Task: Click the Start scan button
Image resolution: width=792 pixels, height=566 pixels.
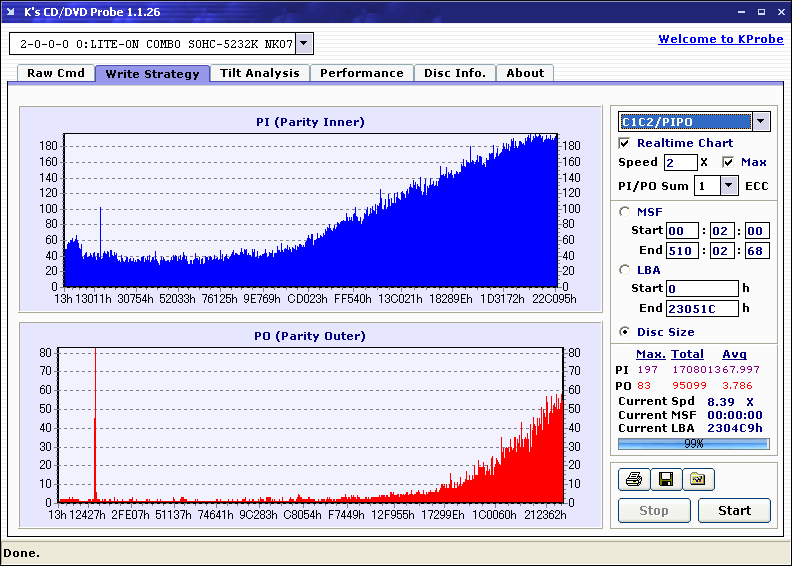Action: click(x=734, y=510)
